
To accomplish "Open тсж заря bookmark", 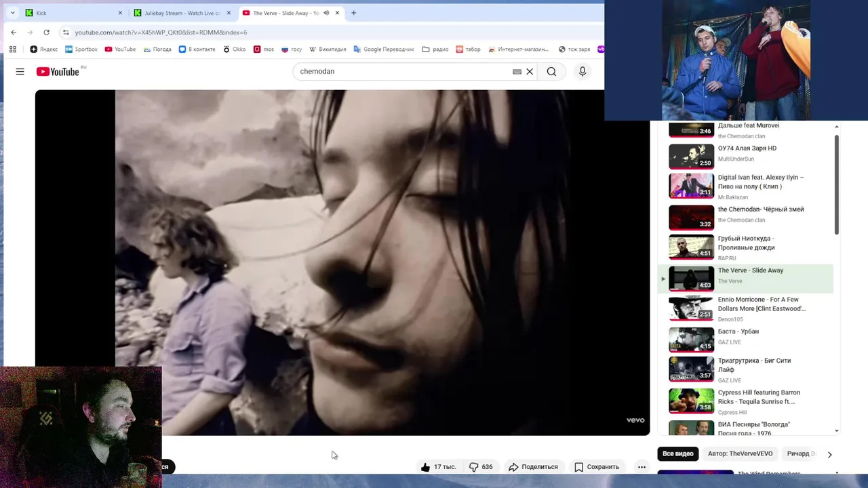I will [x=574, y=49].
